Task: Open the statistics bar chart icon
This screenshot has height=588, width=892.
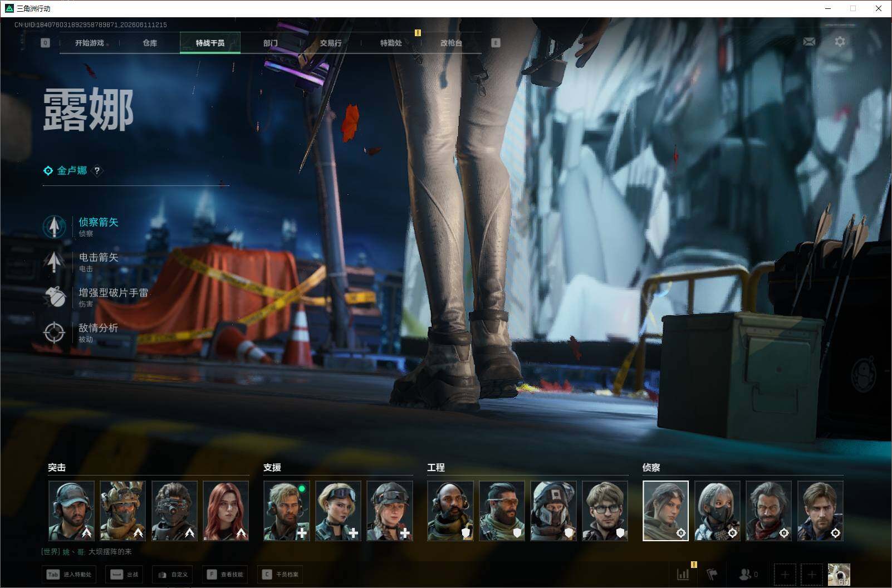Action: pyautogui.click(x=683, y=574)
